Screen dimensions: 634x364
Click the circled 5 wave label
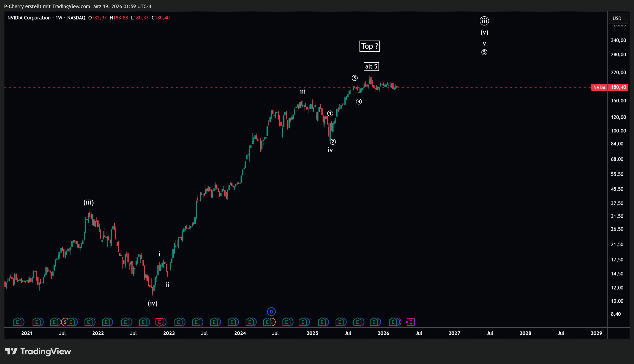(484, 52)
